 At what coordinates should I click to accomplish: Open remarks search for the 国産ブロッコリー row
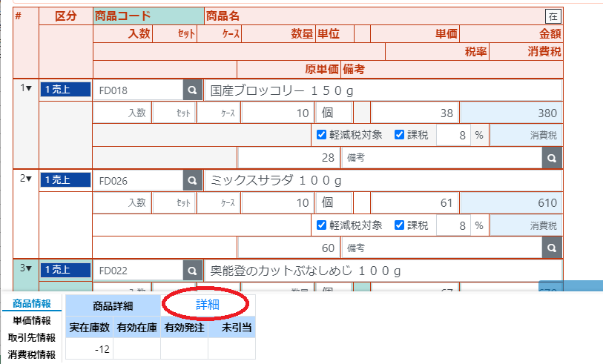pos(552,158)
